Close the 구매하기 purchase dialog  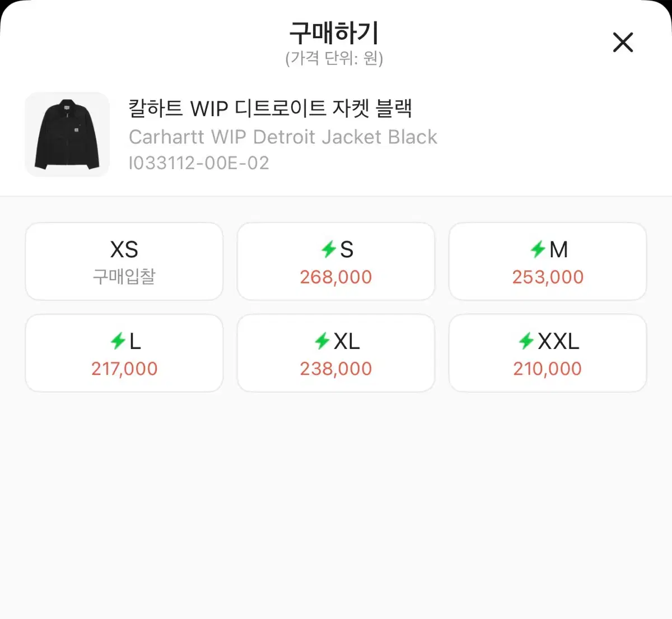622,42
